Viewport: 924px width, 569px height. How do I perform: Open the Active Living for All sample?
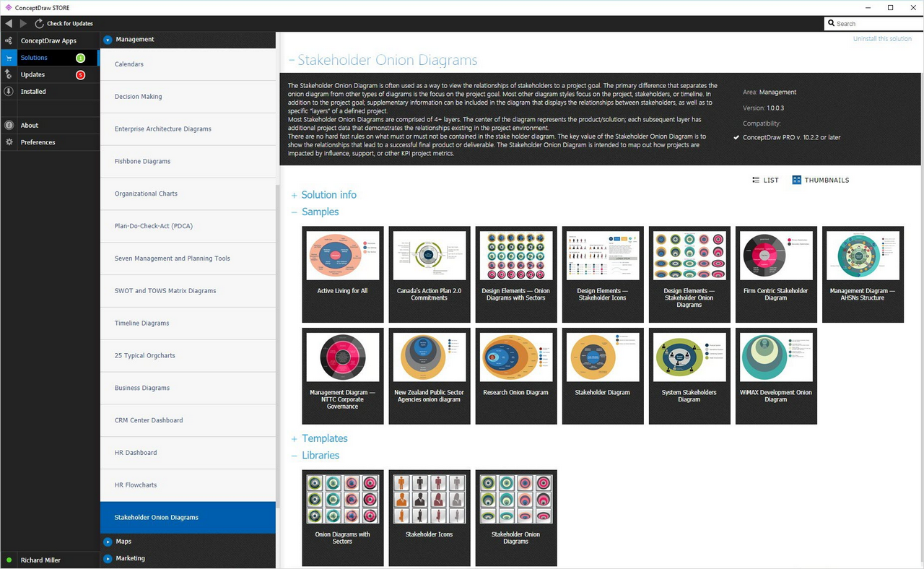[x=343, y=274]
